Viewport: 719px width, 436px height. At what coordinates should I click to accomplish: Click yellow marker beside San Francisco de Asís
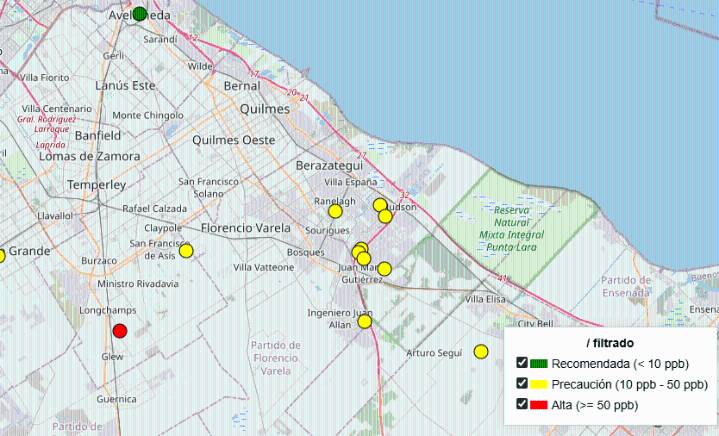coord(186,250)
